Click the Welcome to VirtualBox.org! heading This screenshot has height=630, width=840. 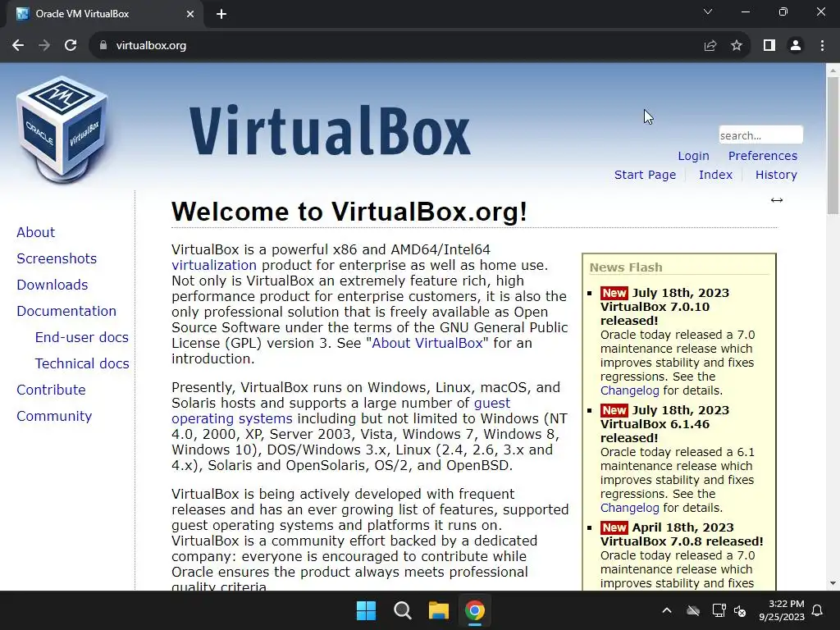349,212
